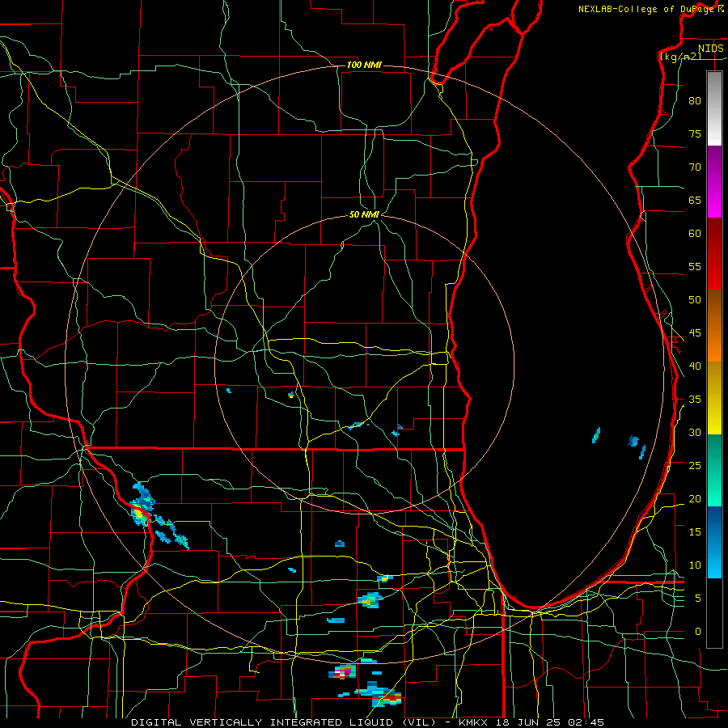Click the 70 value on the VIL scale
728x728 pixels.
point(695,167)
